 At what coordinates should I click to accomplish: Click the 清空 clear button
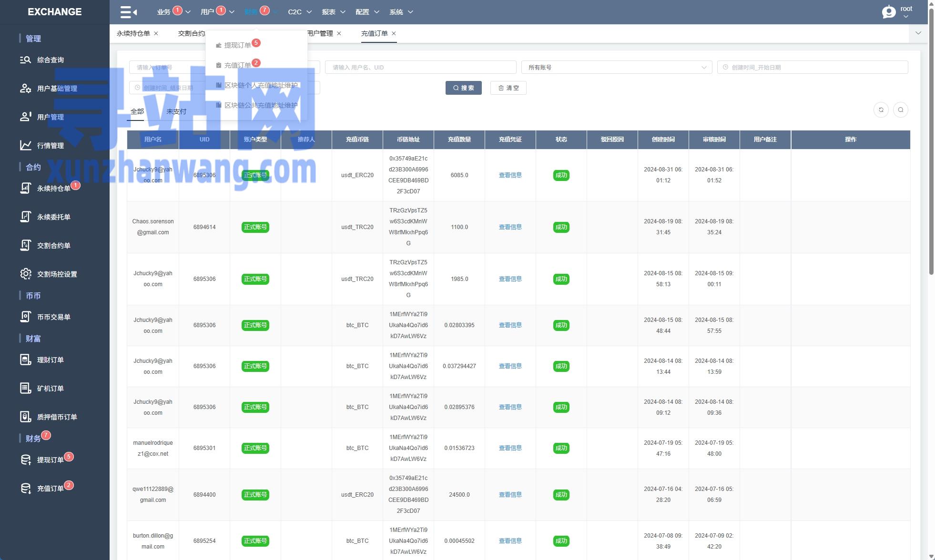coord(508,88)
